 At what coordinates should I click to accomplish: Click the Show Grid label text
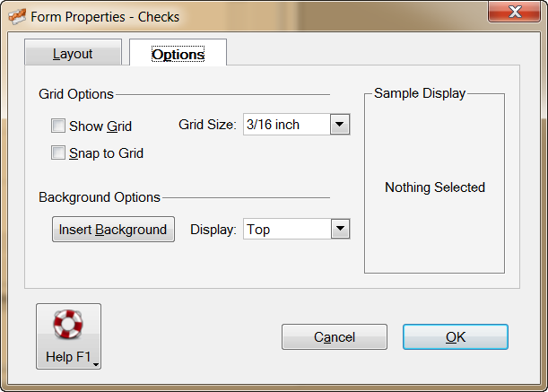pos(100,126)
